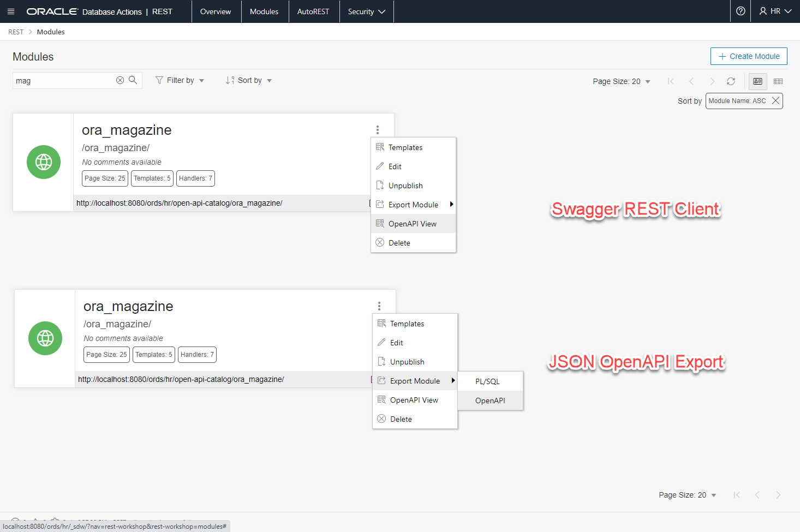Expand Export Module submenu in lower menu
800x532 pixels.
[415, 381]
